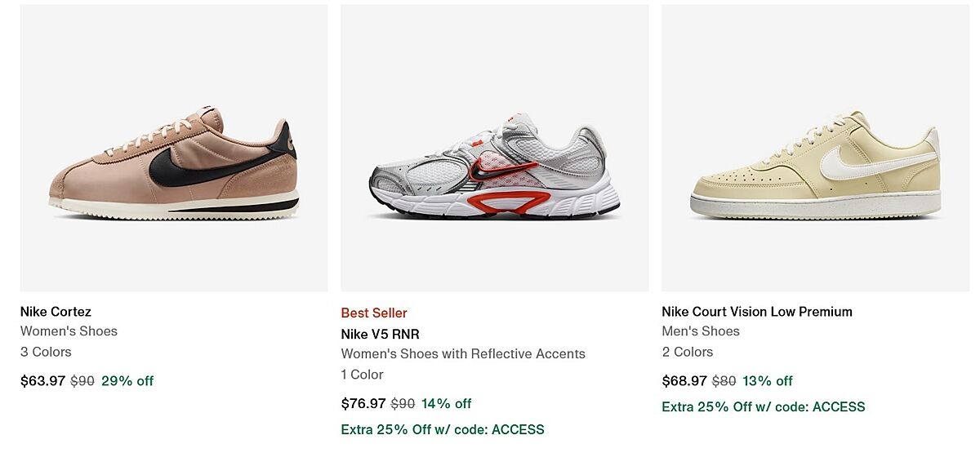Click Women's Shoes with Reflective Accents text
This screenshot has height=475, width=980.
463,353
